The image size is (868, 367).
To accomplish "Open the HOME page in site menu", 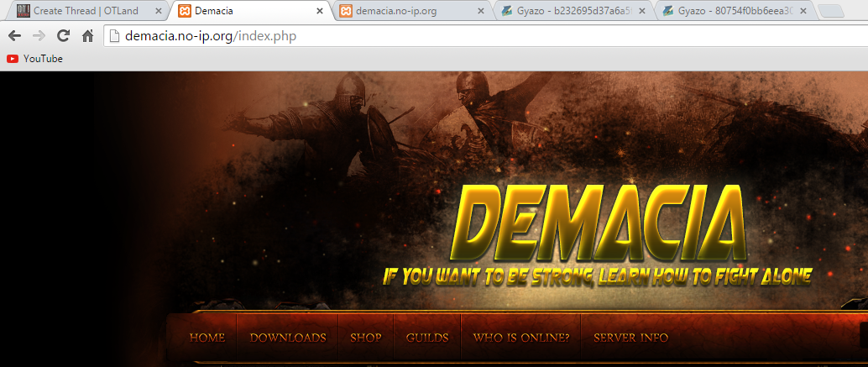I will [207, 338].
